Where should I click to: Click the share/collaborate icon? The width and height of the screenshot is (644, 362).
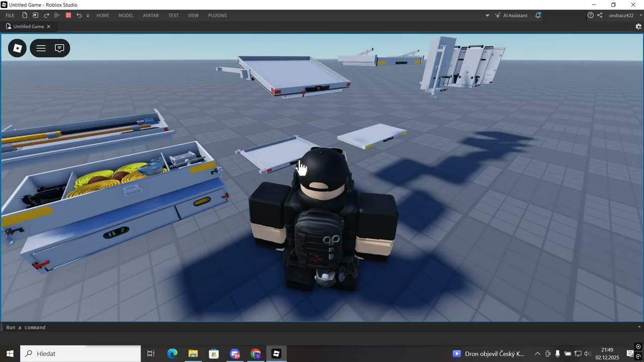[x=600, y=16]
